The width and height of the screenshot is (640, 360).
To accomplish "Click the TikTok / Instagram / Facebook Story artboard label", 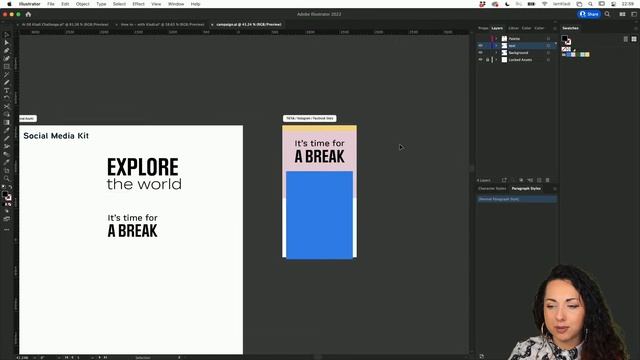I will 310,118.
